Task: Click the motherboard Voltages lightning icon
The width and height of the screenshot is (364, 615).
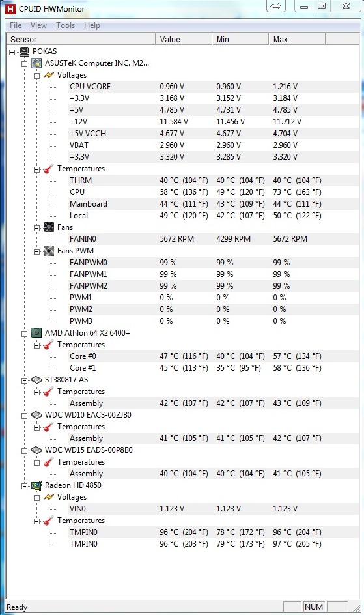Action: (49, 75)
